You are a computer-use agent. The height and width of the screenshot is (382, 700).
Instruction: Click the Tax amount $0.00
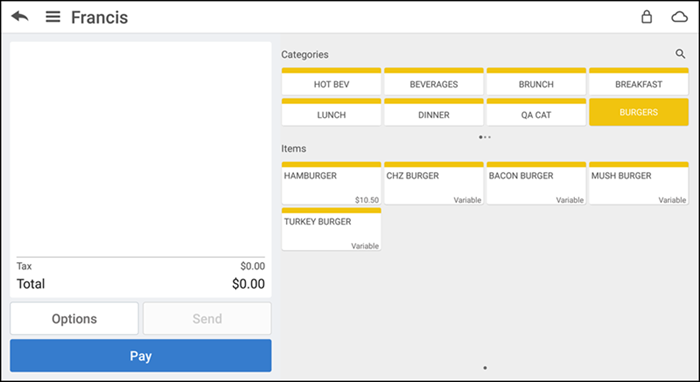(253, 266)
